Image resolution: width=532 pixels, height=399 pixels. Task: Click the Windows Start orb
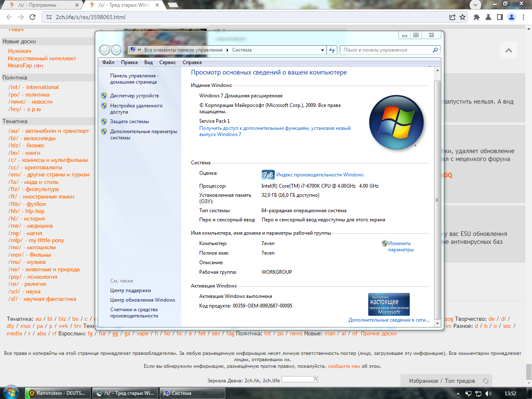tap(11, 392)
